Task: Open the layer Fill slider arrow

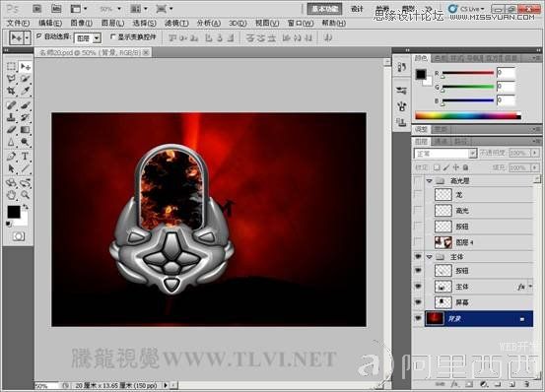Action: [535, 167]
